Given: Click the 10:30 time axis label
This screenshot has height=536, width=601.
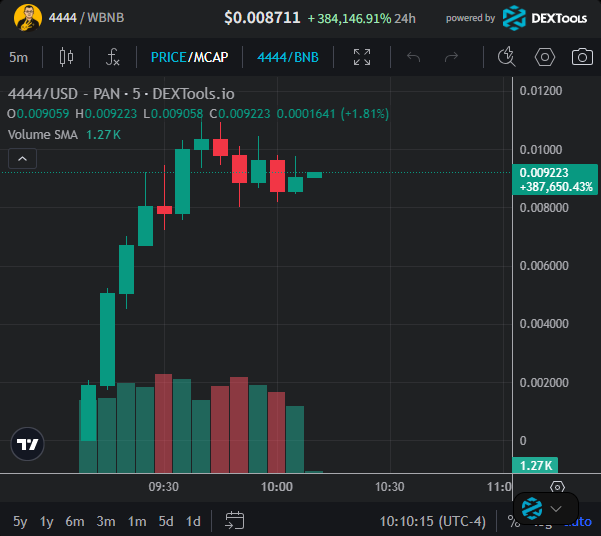Looking at the screenshot, I should pyautogui.click(x=389, y=487).
